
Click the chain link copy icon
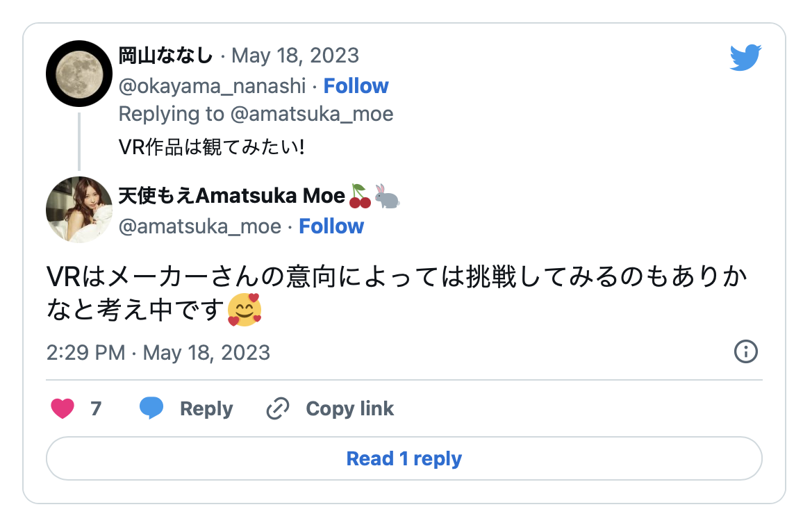278,408
